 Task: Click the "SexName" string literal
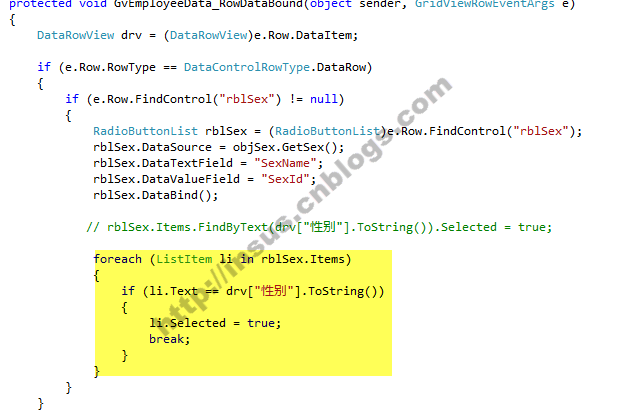[285, 163]
